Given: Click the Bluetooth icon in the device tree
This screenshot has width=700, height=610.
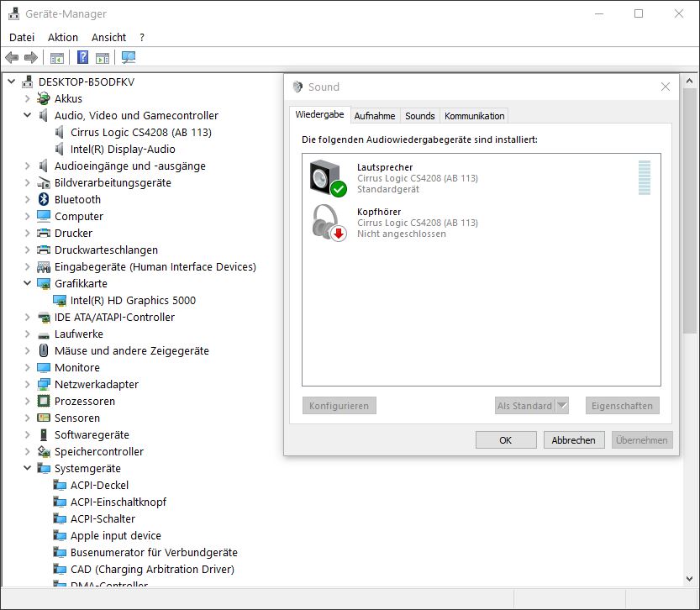Looking at the screenshot, I should [45, 199].
